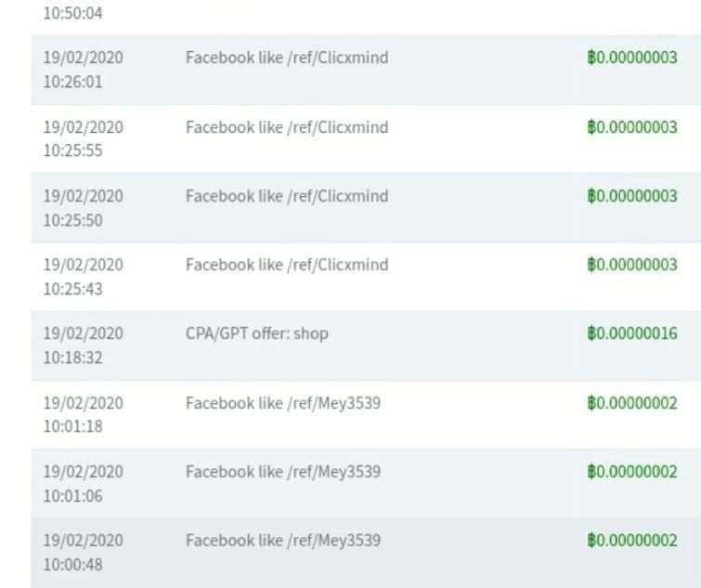Open the CPA/GPT offer: shop entry

[x=257, y=333]
